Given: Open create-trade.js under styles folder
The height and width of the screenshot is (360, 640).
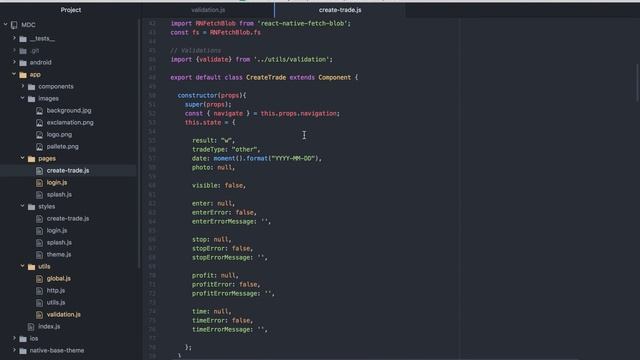Looking at the screenshot, I should pos(68,218).
